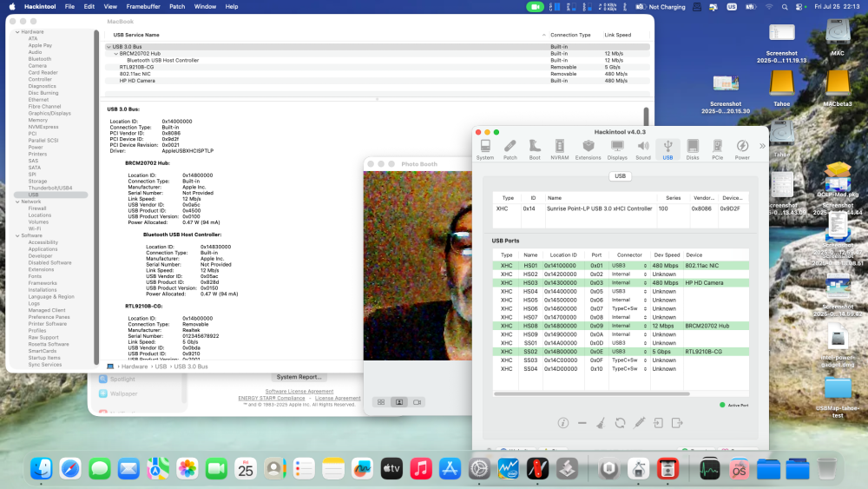
Task: Select Thunderbolt/USB4 in the sidebar
Action: (50, 188)
